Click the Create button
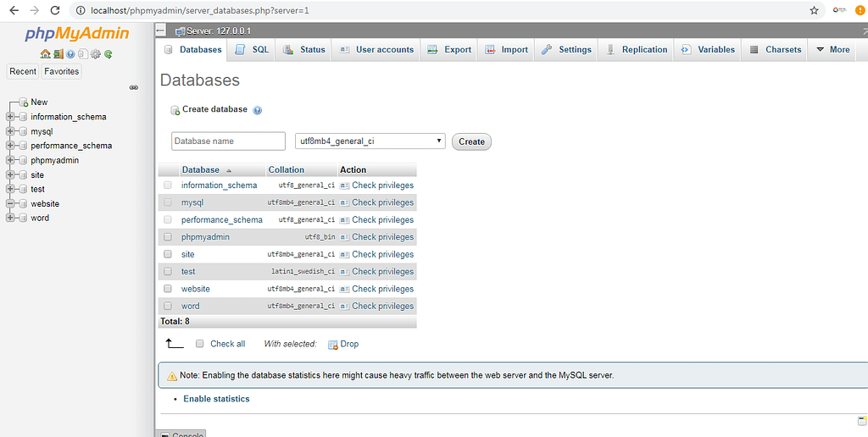Viewport: 868px width, 437px height. pyautogui.click(x=471, y=141)
